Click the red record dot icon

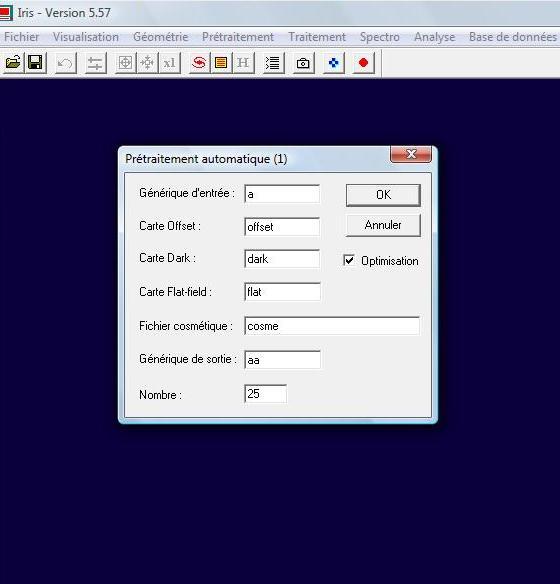click(363, 63)
